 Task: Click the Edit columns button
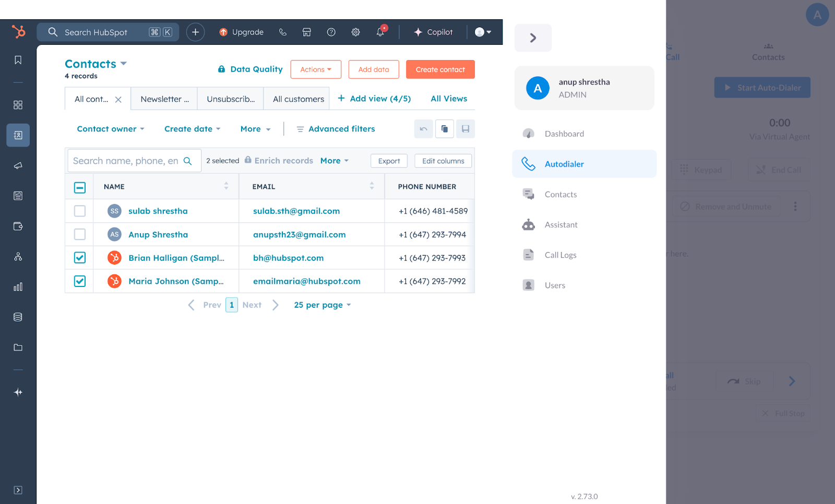443,161
